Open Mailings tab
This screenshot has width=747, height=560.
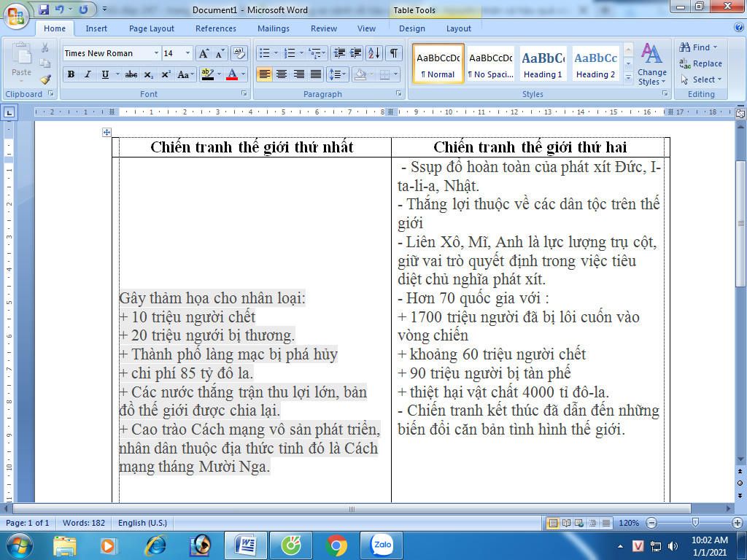coord(274,28)
